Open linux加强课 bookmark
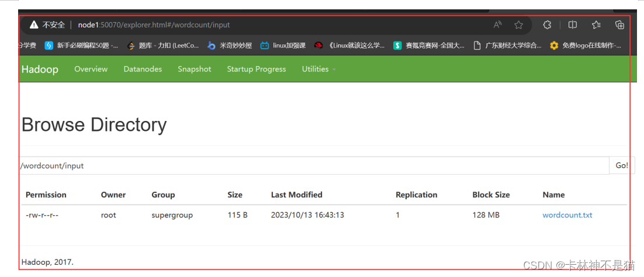 [x=283, y=46]
